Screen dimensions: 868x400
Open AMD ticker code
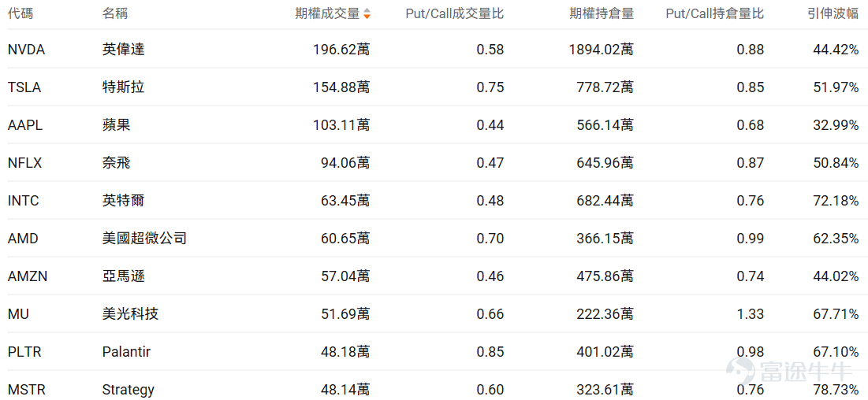(23, 239)
